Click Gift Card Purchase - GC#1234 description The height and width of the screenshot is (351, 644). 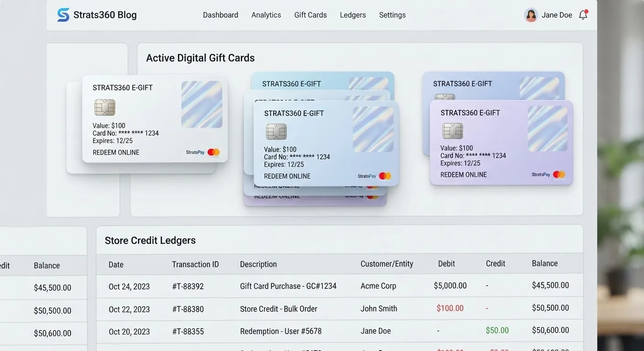pyautogui.click(x=288, y=286)
